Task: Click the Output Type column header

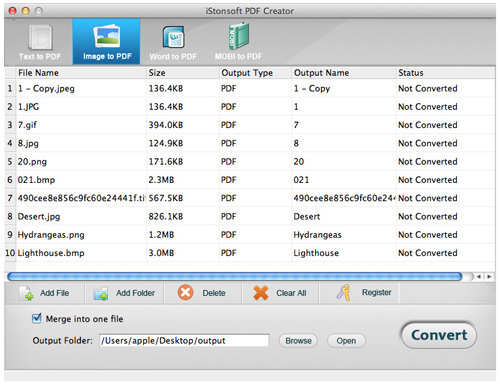Action: 255,73
